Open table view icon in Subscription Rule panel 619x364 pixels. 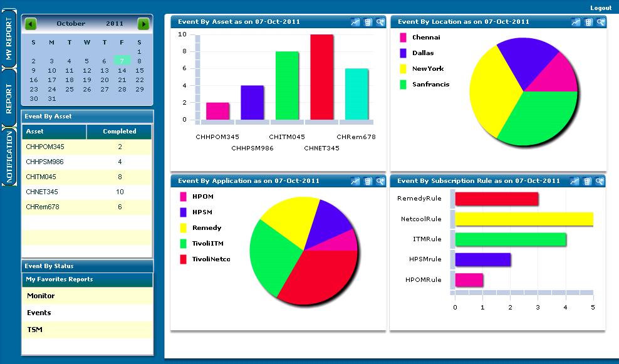tap(588, 181)
